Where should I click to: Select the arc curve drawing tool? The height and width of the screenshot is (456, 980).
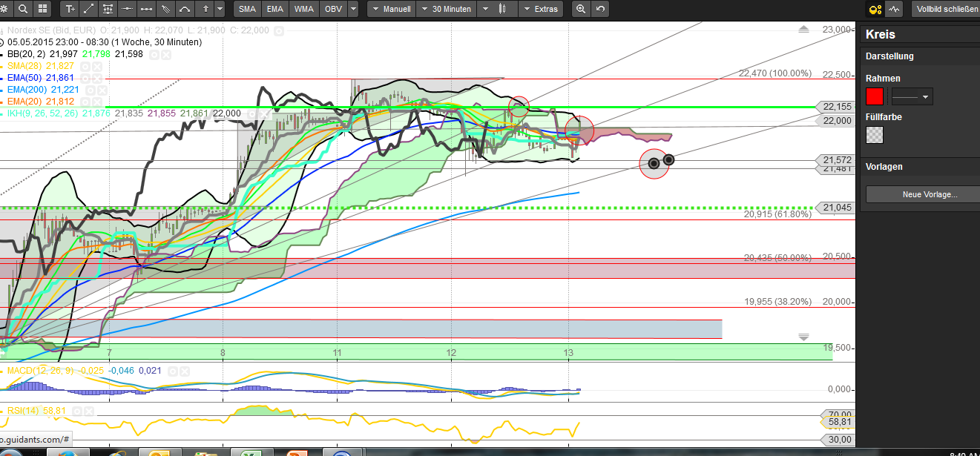tap(185, 9)
